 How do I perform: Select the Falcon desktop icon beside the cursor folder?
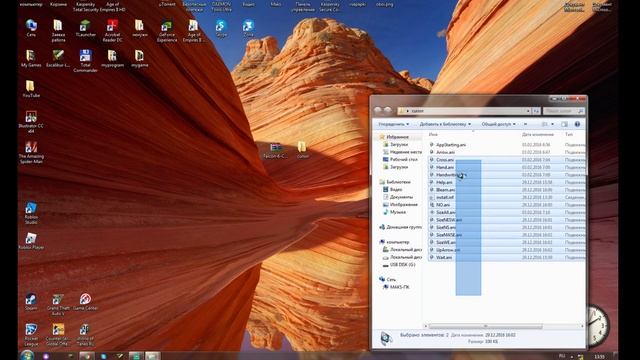(x=276, y=149)
